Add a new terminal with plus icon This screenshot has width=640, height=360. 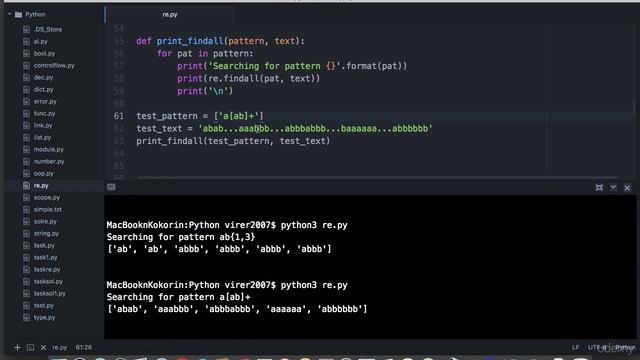click(x=17, y=348)
